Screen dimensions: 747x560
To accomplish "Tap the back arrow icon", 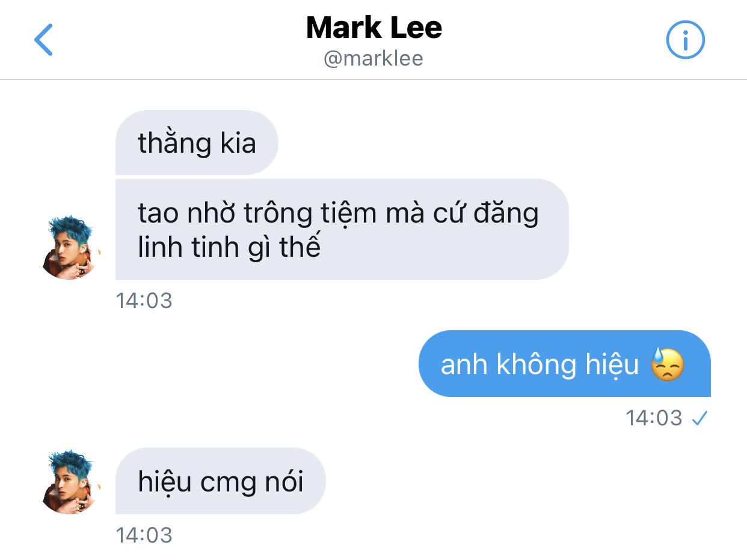I will tap(44, 40).
